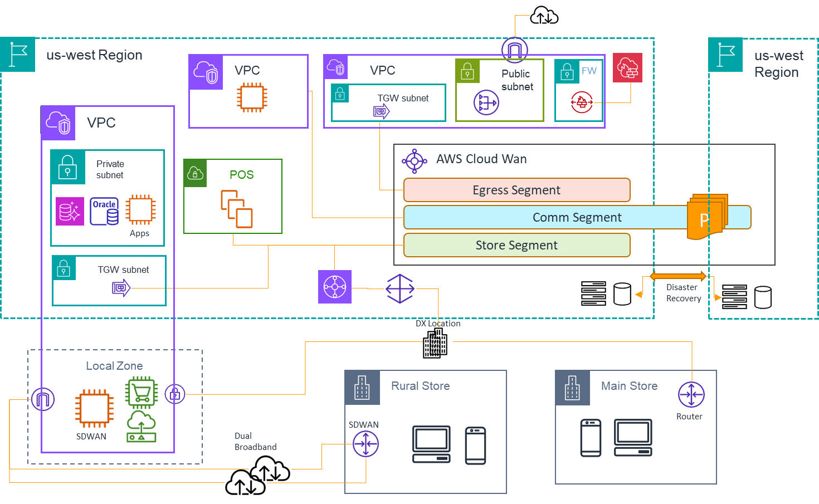Click the "AWS Cloud Wan" title text
819x504 pixels.
[x=481, y=159]
